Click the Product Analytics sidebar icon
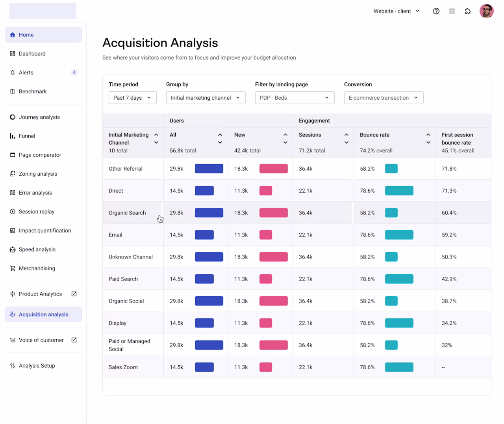 pyautogui.click(x=13, y=294)
